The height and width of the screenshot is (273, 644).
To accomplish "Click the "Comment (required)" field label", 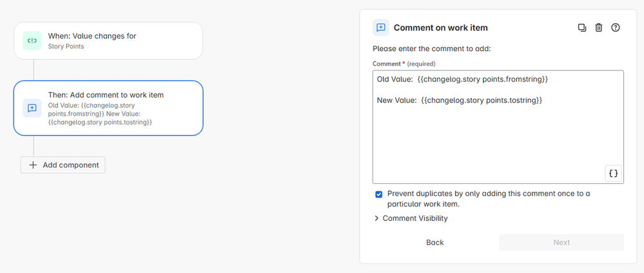I will (404, 64).
